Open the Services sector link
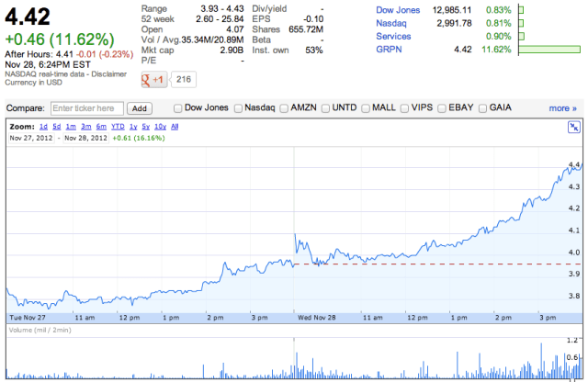The width and height of the screenshot is (588, 382). (x=393, y=37)
